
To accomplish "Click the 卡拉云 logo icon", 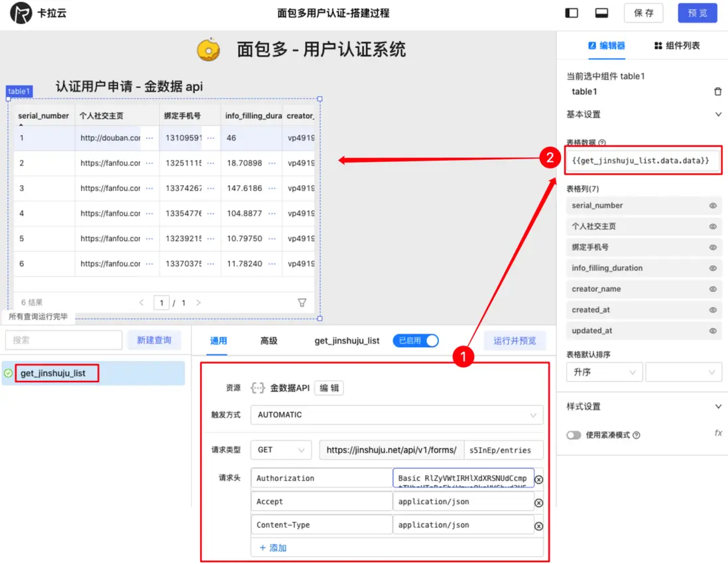I will [x=21, y=13].
